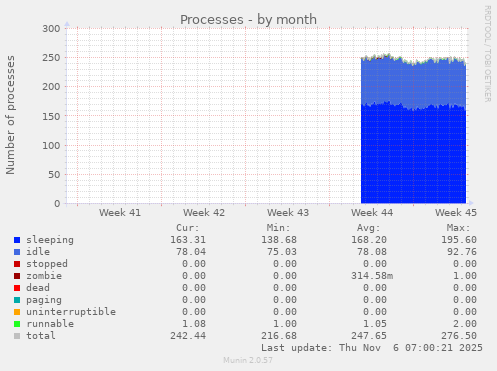Click the total maximum value 276.50

point(459,336)
